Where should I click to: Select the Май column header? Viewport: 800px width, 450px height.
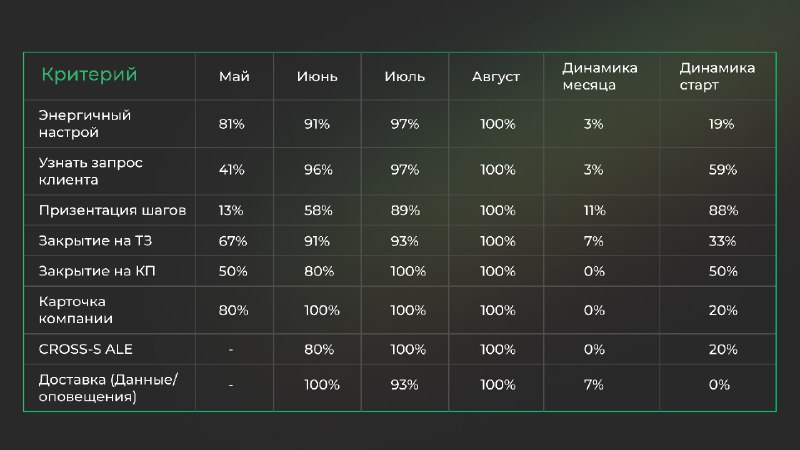pos(234,77)
